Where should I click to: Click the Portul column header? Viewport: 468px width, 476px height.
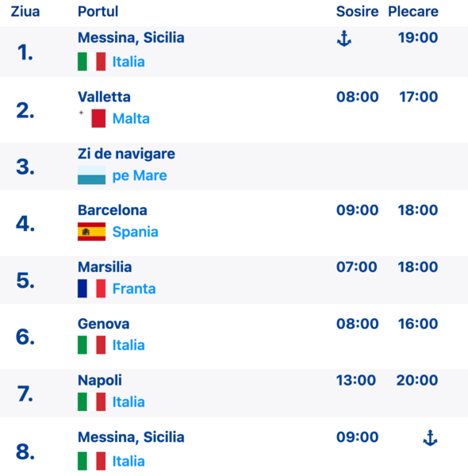tap(98, 12)
